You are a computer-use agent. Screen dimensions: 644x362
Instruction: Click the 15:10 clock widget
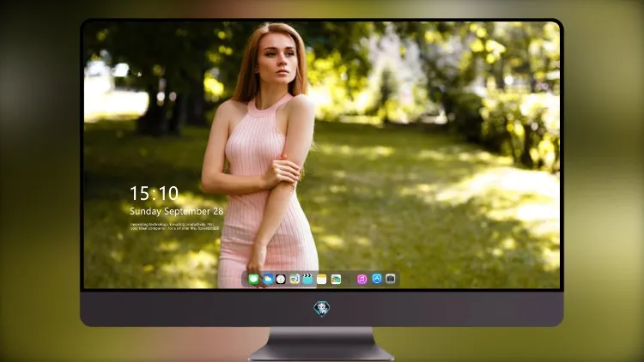click(x=154, y=193)
